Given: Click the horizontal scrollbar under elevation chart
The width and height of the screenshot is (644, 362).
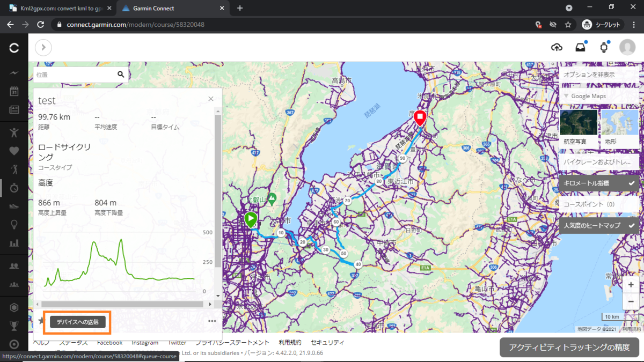Looking at the screenshot, I should tap(122, 304).
